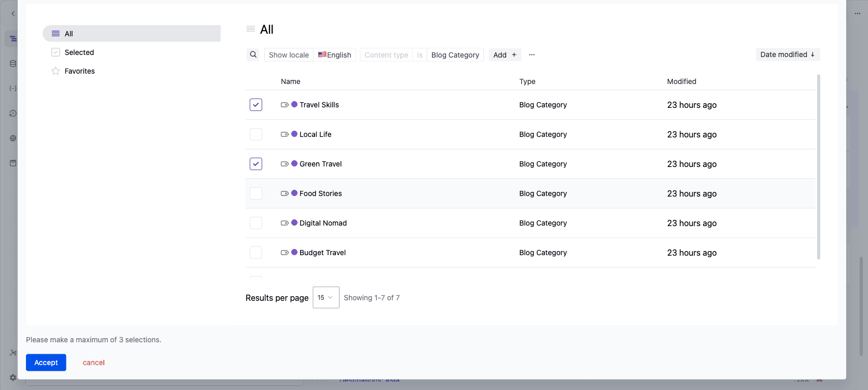The width and height of the screenshot is (868, 390).
Task: Click the tag icon next to Green Travel
Action: tap(284, 164)
